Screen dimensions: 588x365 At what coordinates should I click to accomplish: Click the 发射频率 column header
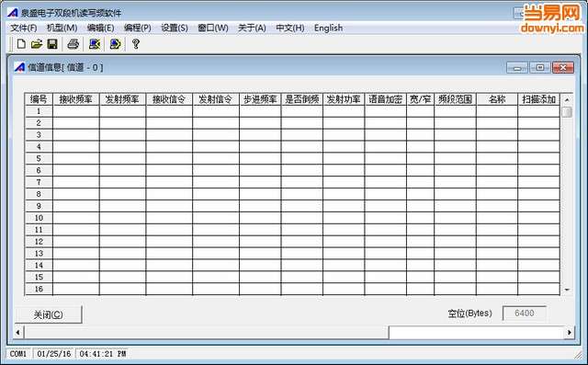[122, 99]
